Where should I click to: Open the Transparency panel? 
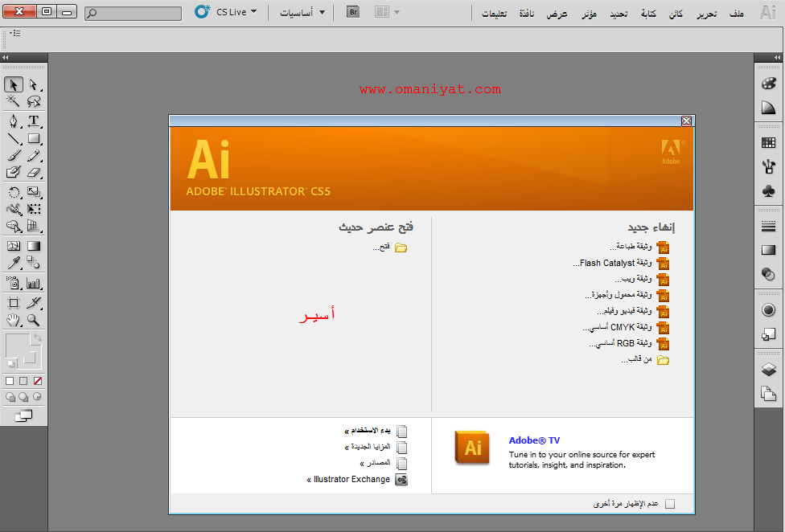(768, 274)
